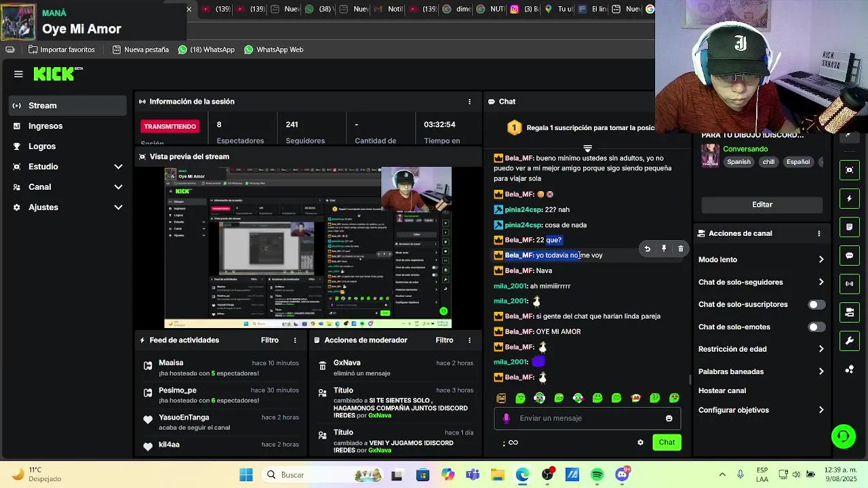Open the green headset support button
Screen dimensions: 868x488
[x=844, y=436]
